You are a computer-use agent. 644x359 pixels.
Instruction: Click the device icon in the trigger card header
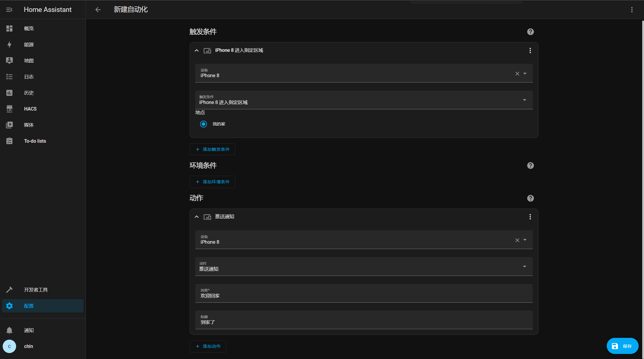[x=207, y=51]
